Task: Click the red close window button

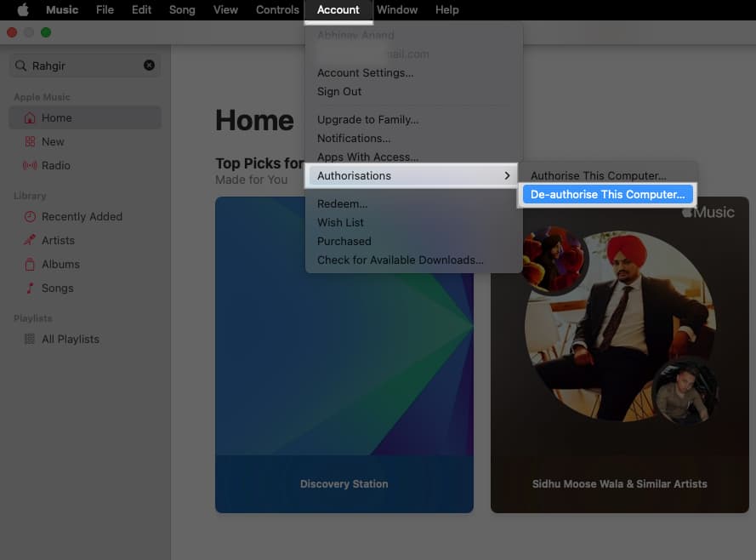Action: 12,32
